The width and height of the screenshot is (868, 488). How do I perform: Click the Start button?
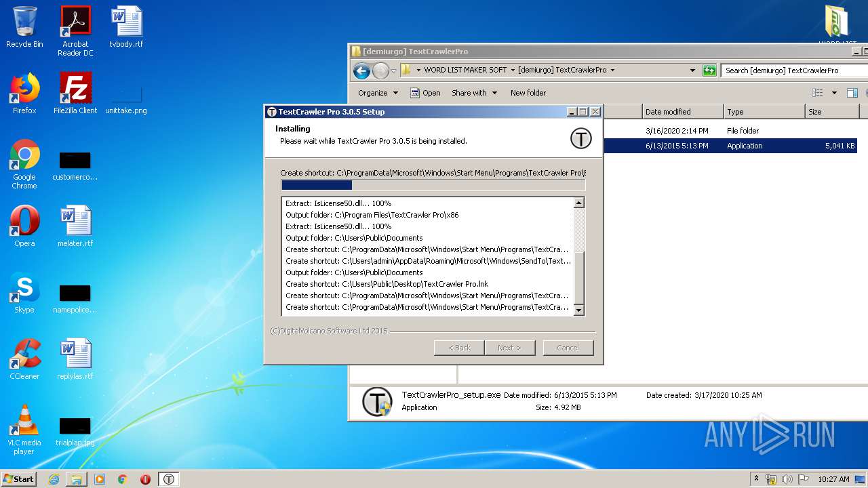point(18,479)
